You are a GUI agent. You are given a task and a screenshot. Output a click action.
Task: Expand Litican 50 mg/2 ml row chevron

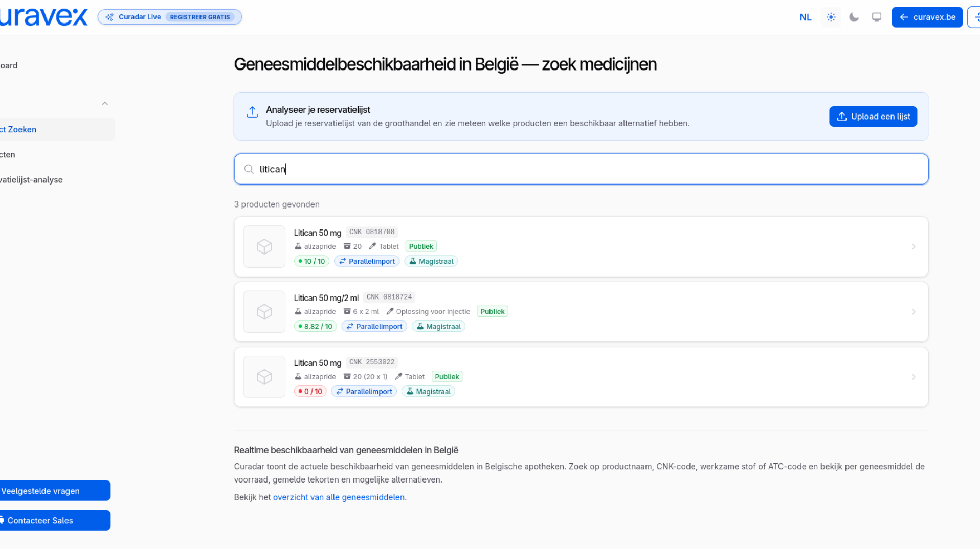tap(914, 312)
